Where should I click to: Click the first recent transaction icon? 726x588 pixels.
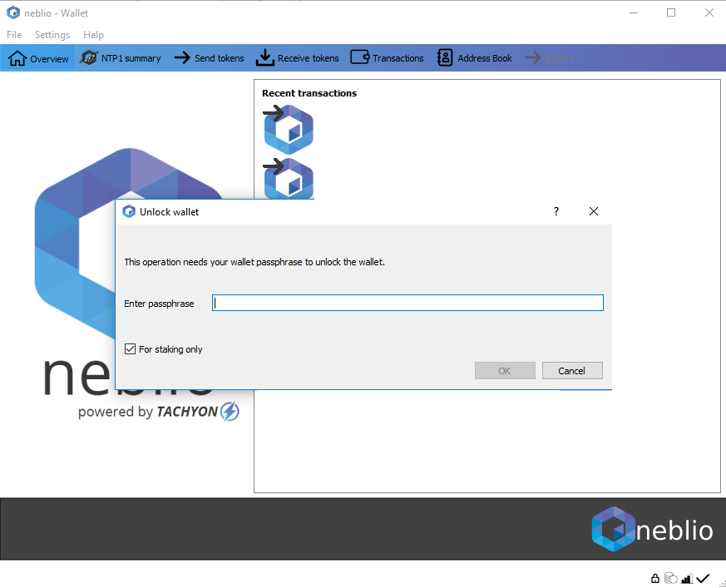(288, 129)
